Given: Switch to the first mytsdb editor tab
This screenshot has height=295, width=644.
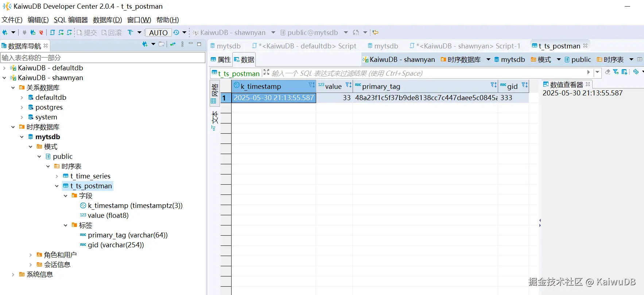Looking at the screenshot, I should point(225,46).
